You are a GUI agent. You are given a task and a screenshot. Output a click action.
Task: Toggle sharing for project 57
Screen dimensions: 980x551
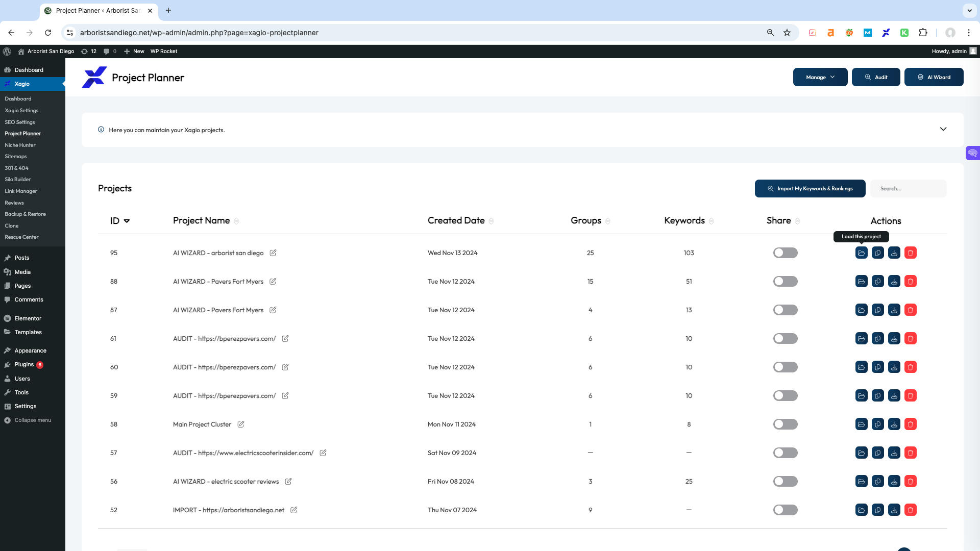tap(785, 453)
